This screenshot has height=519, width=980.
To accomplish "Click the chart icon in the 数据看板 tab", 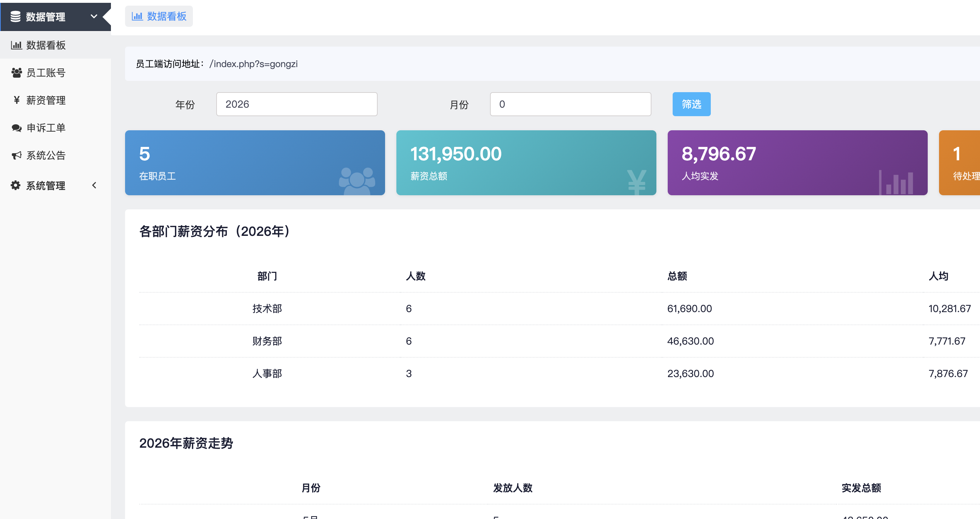I will pos(137,16).
